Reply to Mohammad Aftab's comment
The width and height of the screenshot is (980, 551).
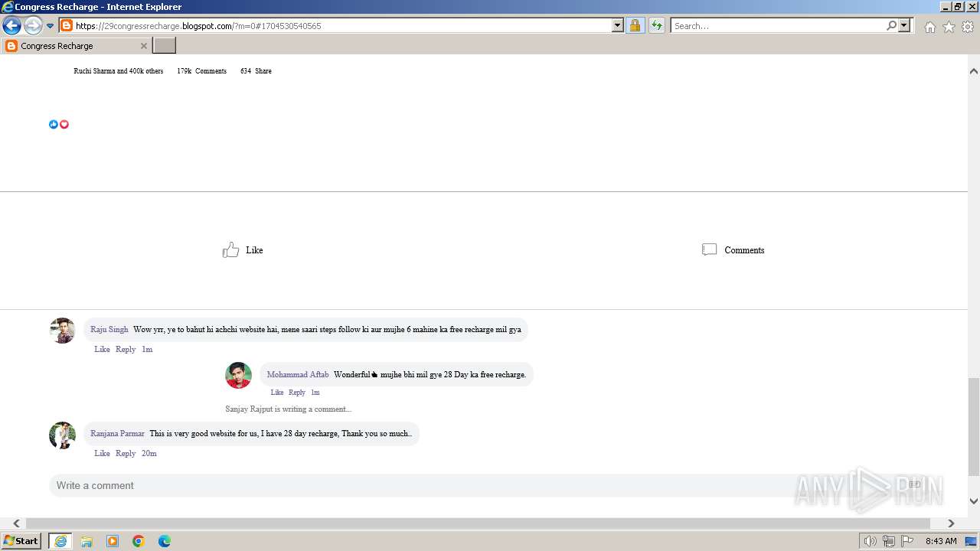pos(297,393)
